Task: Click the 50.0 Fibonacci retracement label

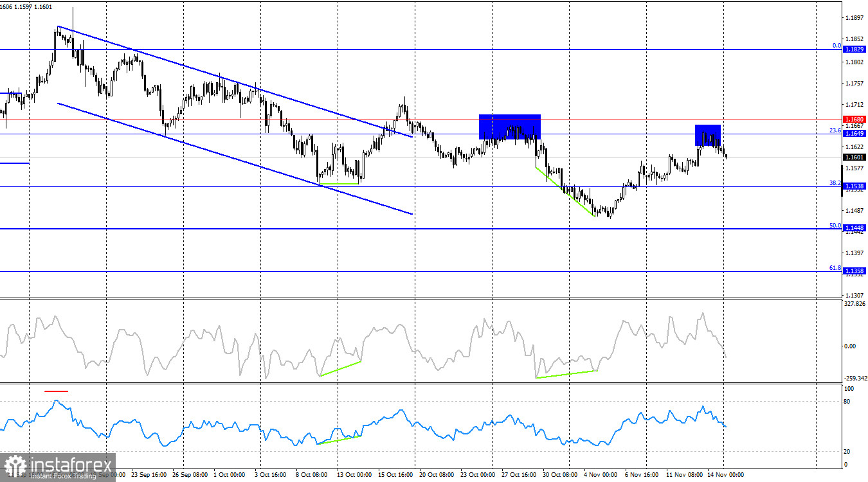Action: point(836,225)
